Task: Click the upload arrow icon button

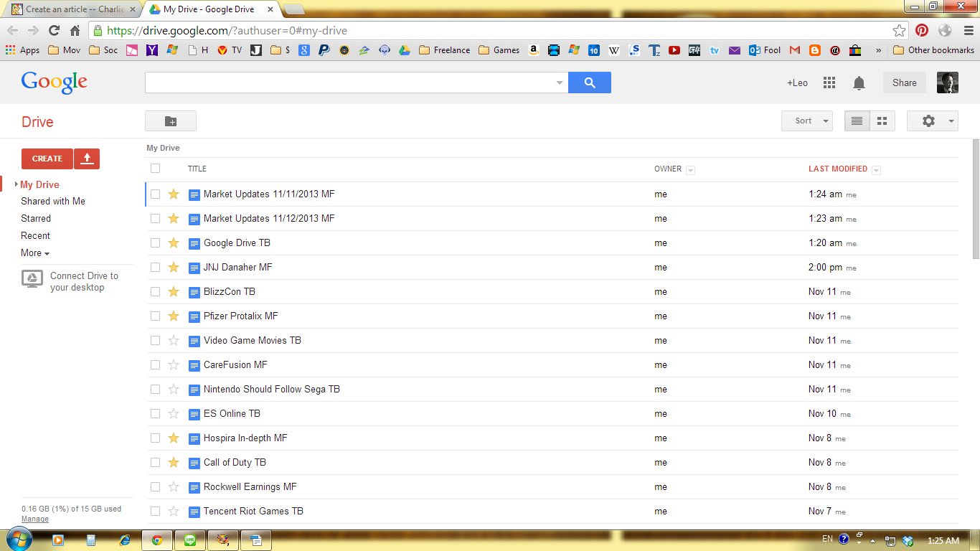Action: [x=87, y=159]
